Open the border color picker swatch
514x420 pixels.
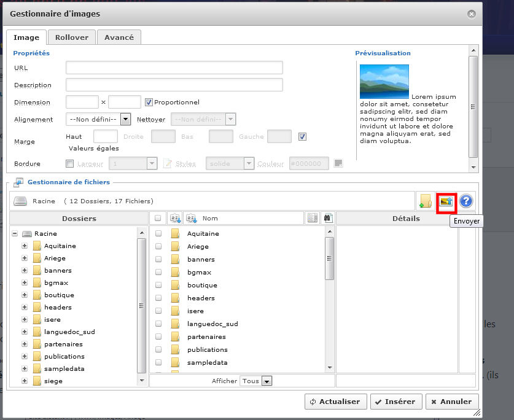tap(338, 163)
